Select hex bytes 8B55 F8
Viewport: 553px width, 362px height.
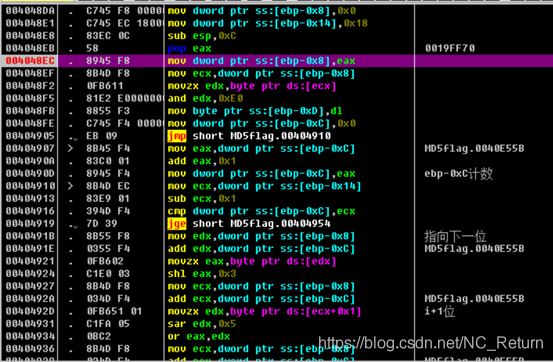[108, 236]
